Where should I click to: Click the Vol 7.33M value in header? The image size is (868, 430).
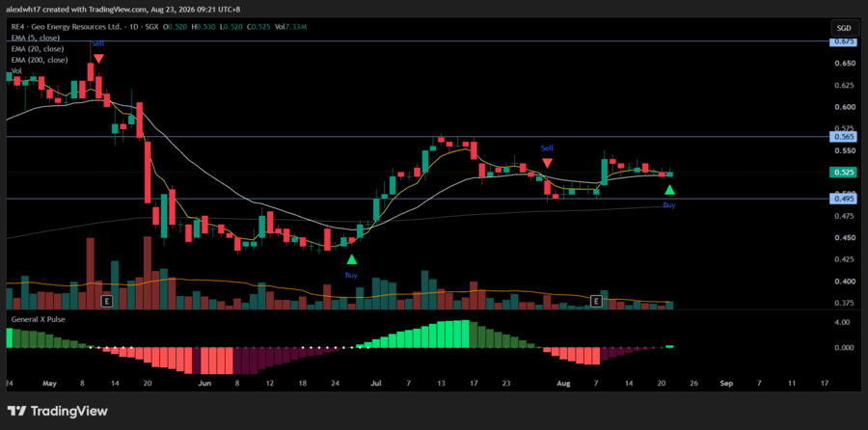point(290,27)
